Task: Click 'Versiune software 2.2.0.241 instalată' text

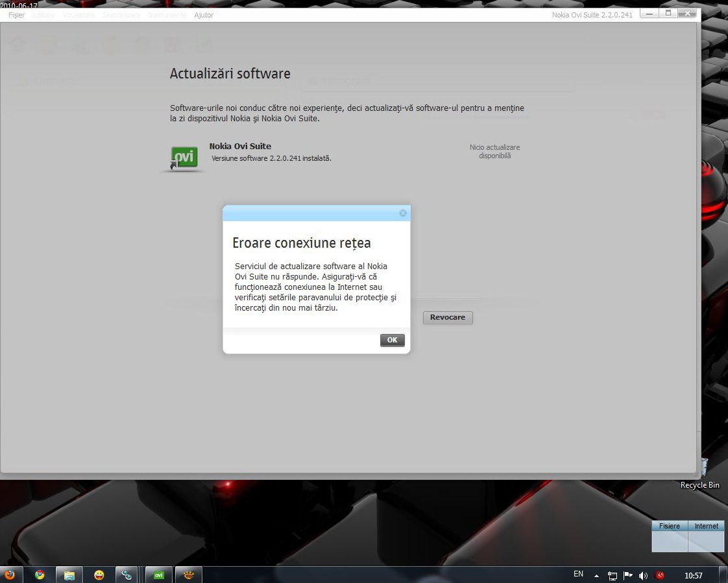Action: pos(271,158)
